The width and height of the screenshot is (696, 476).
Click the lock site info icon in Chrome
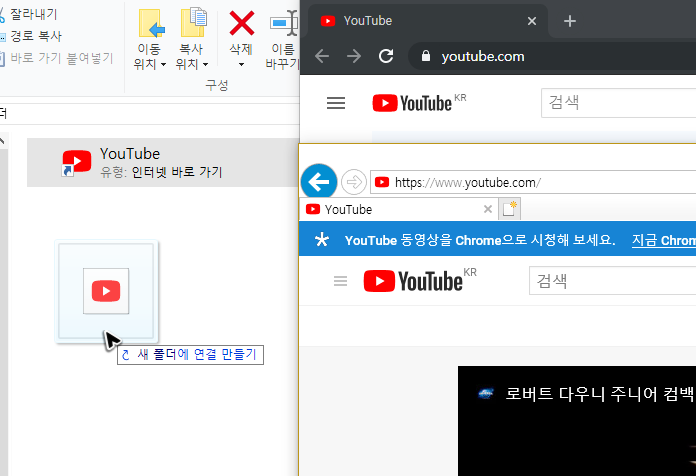[426, 56]
